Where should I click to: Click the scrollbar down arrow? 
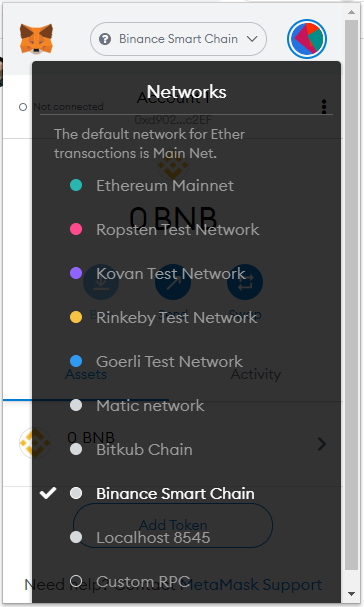click(351, 593)
